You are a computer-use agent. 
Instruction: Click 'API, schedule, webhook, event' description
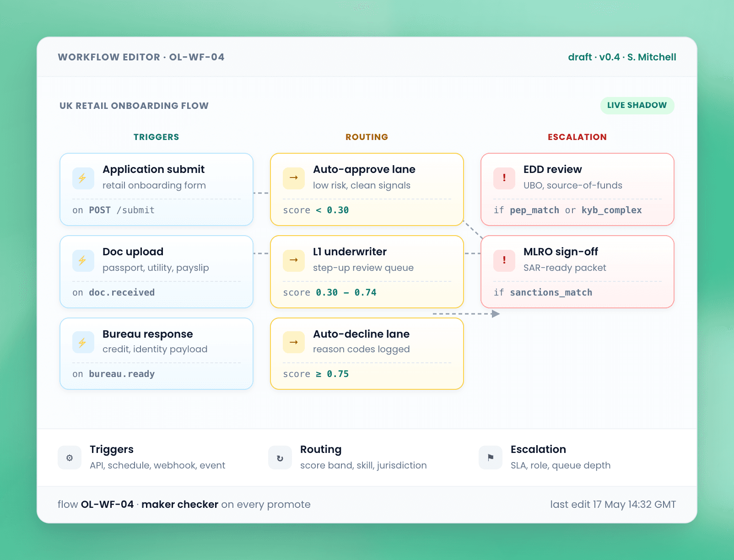point(157,465)
